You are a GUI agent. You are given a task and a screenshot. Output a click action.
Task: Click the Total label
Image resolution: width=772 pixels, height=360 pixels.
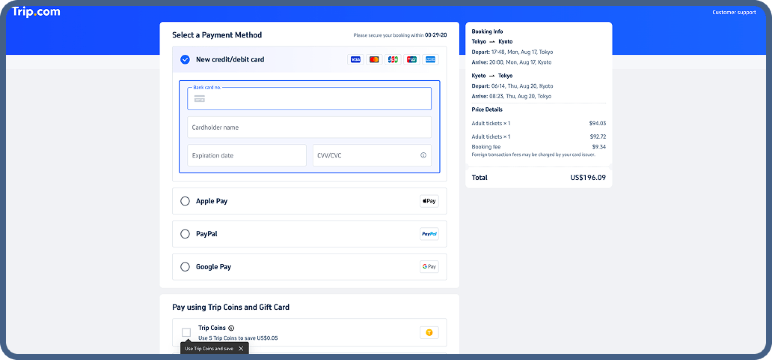point(480,177)
